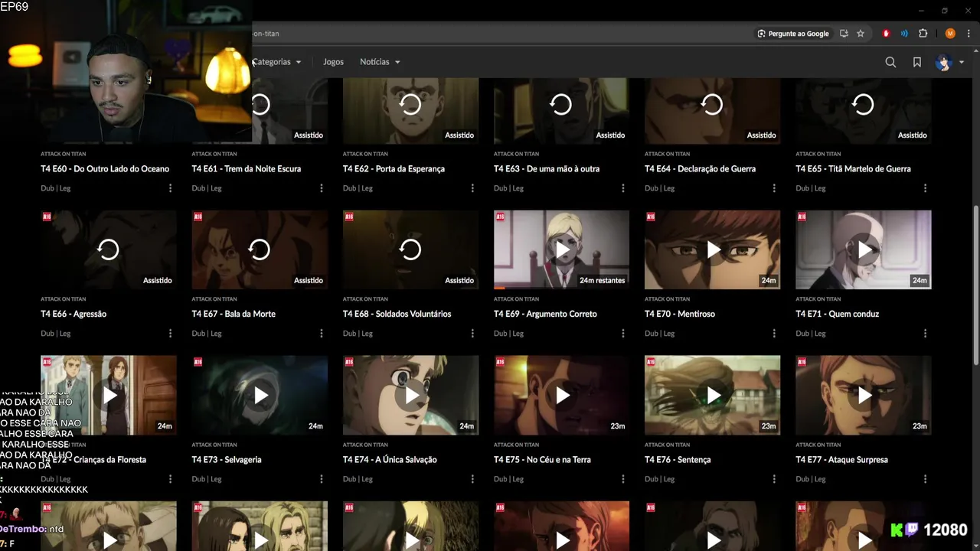Open three-dot menu for E73 Selvageria

pyautogui.click(x=321, y=479)
